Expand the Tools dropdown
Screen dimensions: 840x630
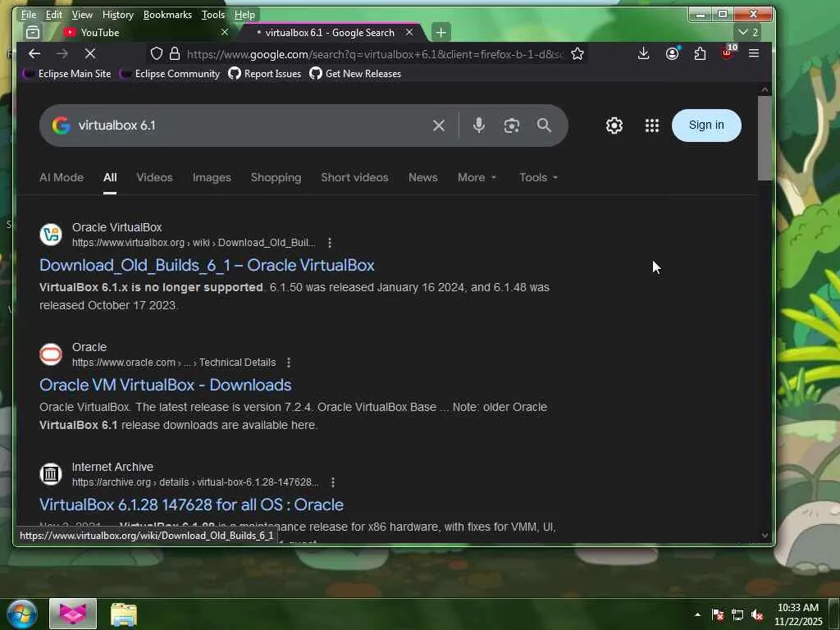click(x=538, y=177)
